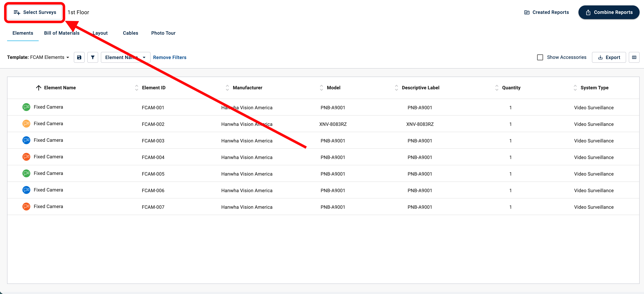The width and height of the screenshot is (644, 294).
Task: Click yellow camera icon for FCAM-002
Action: pyautogui.click(x=26, y=124)
